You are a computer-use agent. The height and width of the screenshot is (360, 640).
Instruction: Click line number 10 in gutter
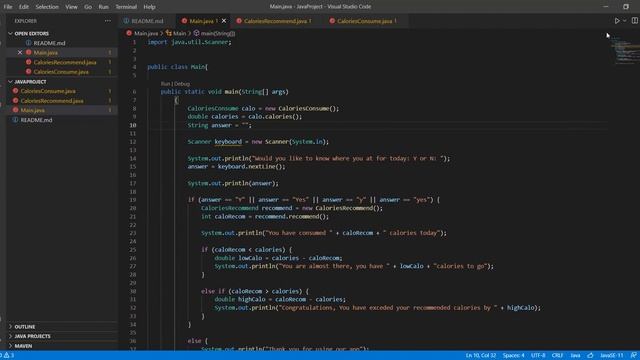pos(133,125)
